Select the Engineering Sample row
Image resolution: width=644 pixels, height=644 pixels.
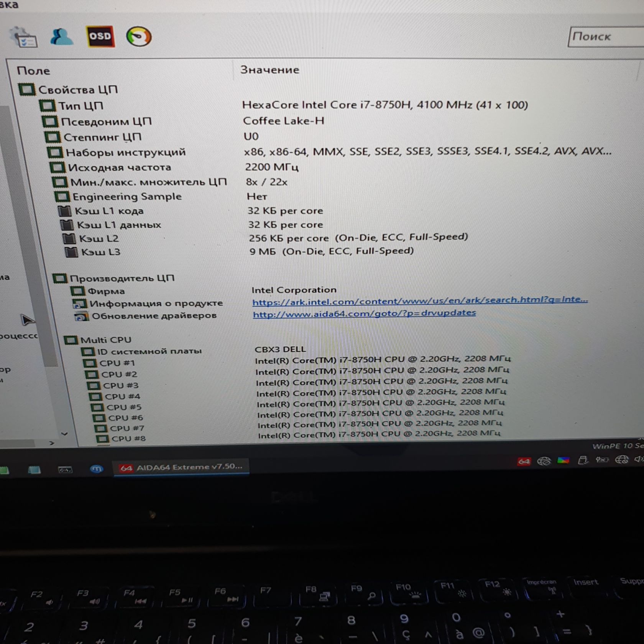[x=161, y=196]
